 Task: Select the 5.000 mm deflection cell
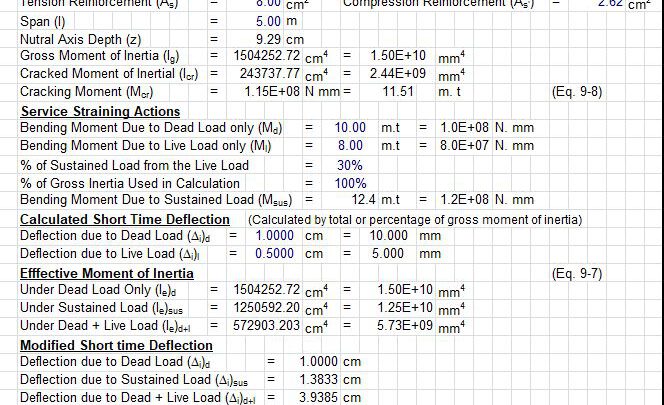[388, 253]
